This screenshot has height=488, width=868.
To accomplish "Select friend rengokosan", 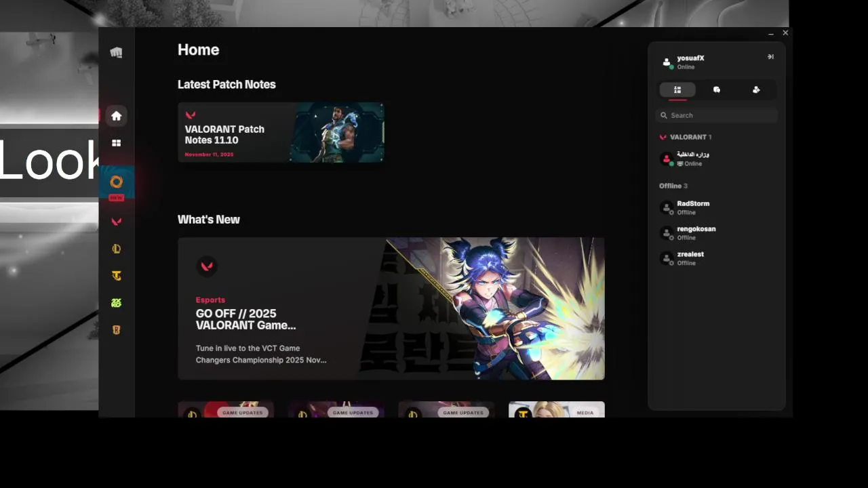I will (717, 233).
